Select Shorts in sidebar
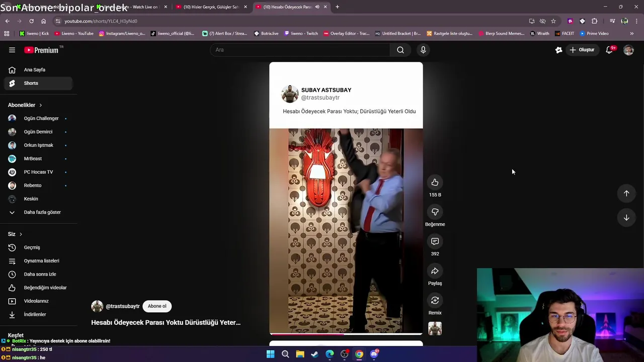 (38, 83)
